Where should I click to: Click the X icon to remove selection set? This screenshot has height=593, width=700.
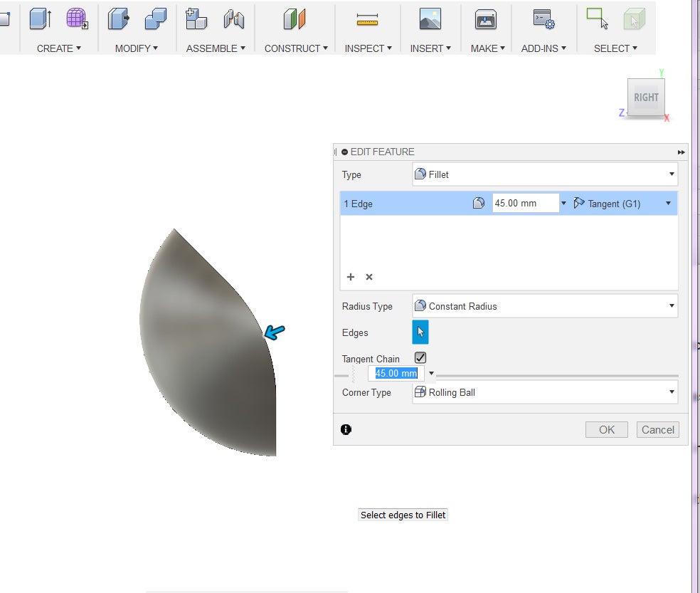point(369,277)
